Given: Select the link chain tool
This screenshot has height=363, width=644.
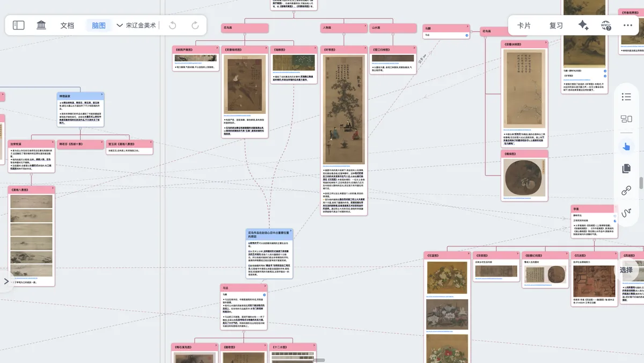Looking at the screenshot, I should point(626,191).
